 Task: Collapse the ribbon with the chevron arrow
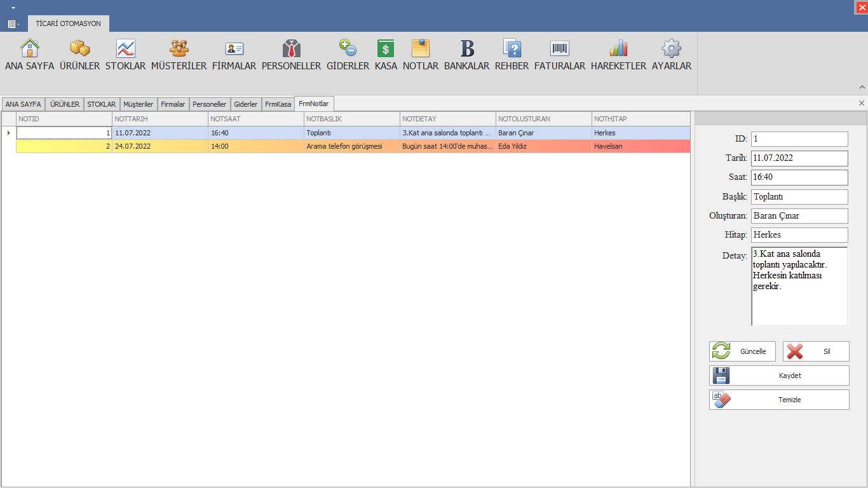pos(862,87)
